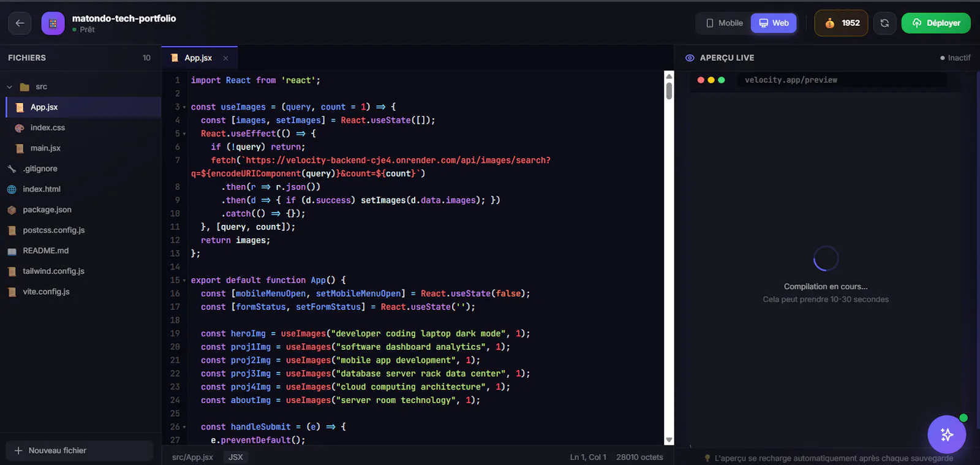Click the src/App.jsx path in status bar
The height and width of the screenshot is (465, 980).
pos(192,457)
